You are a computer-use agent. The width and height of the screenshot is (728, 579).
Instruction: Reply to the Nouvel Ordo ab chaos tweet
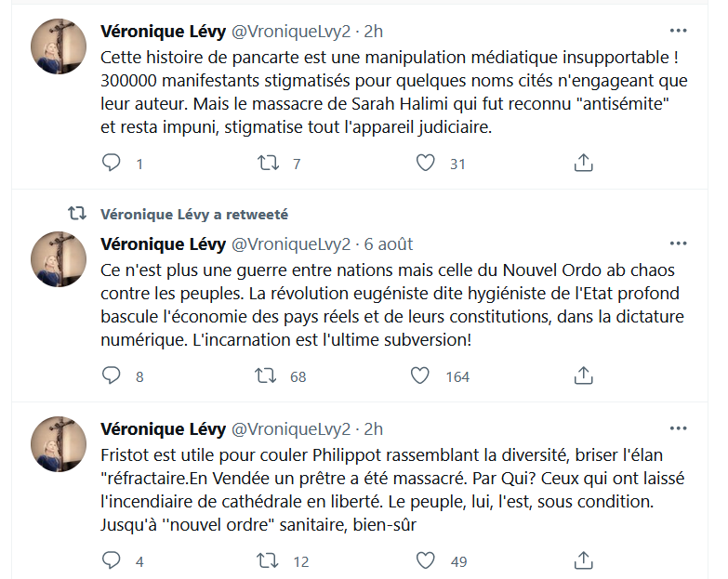click(x=112, y=375)
